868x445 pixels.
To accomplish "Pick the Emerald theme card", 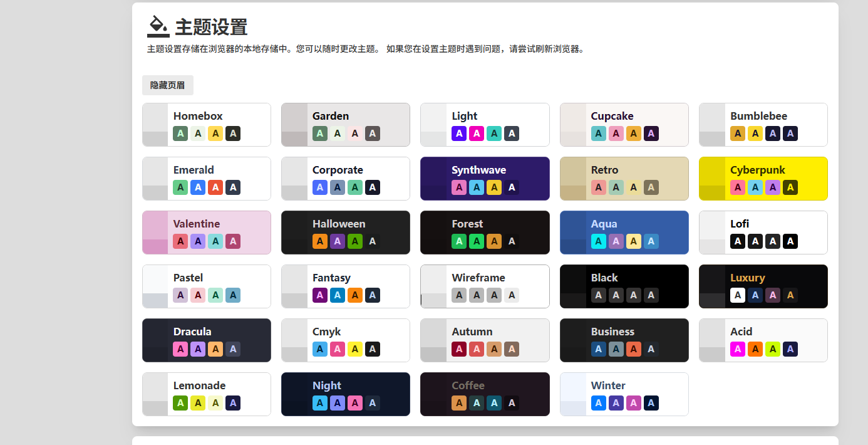I will [207, 179].
